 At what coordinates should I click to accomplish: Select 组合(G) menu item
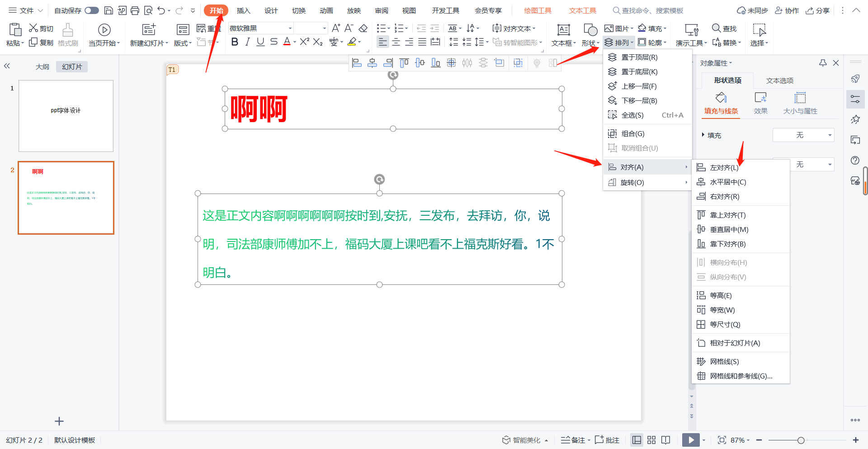[647, 133]
